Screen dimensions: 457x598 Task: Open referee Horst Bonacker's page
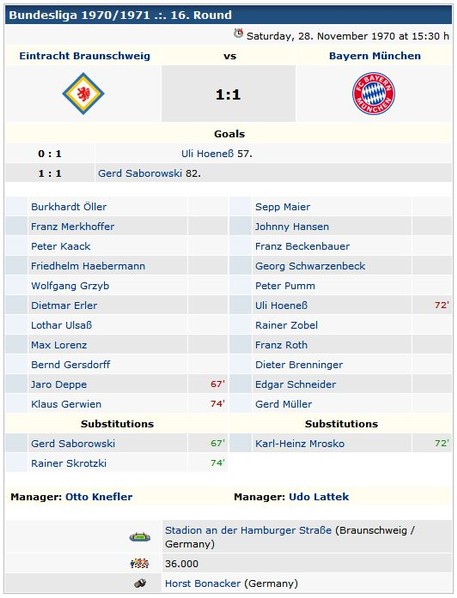coord(203,584)
